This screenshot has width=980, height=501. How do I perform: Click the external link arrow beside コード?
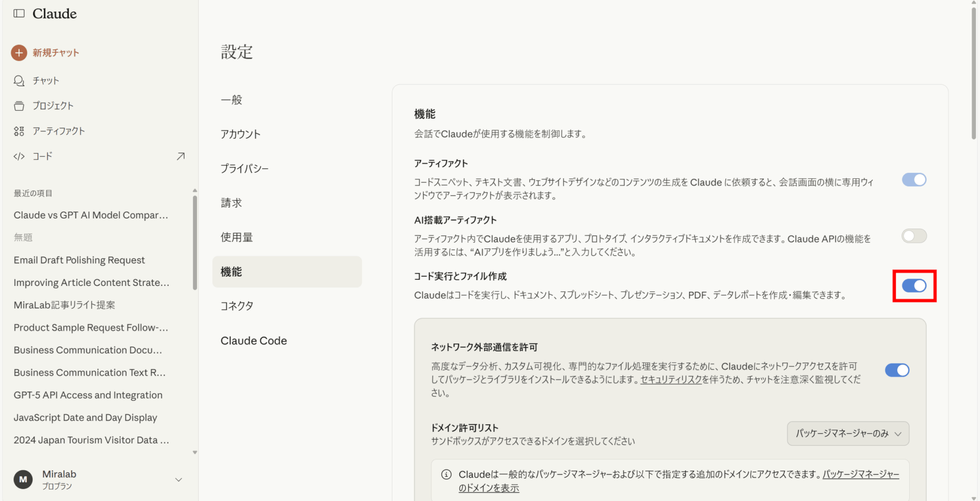[x=180, y=157]
